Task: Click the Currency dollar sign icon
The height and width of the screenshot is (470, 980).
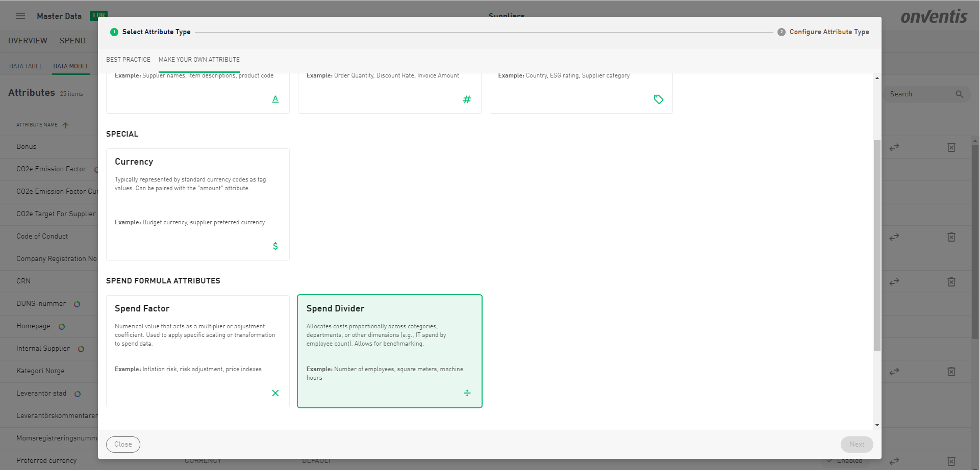Action: tap(275, 246)
